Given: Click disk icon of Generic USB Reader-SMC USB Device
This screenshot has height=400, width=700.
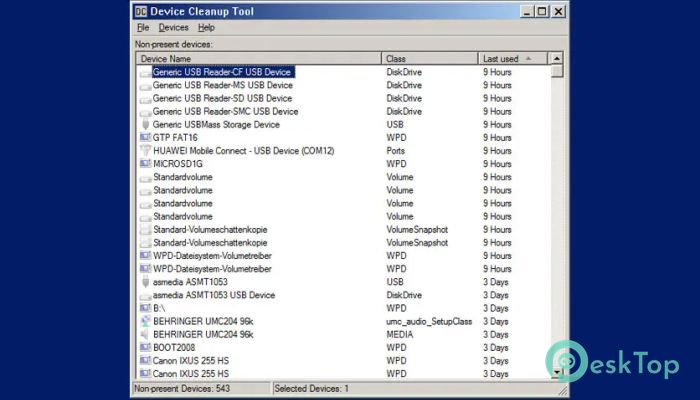Looking at the screenshot, I should click(x=146, y=112).
